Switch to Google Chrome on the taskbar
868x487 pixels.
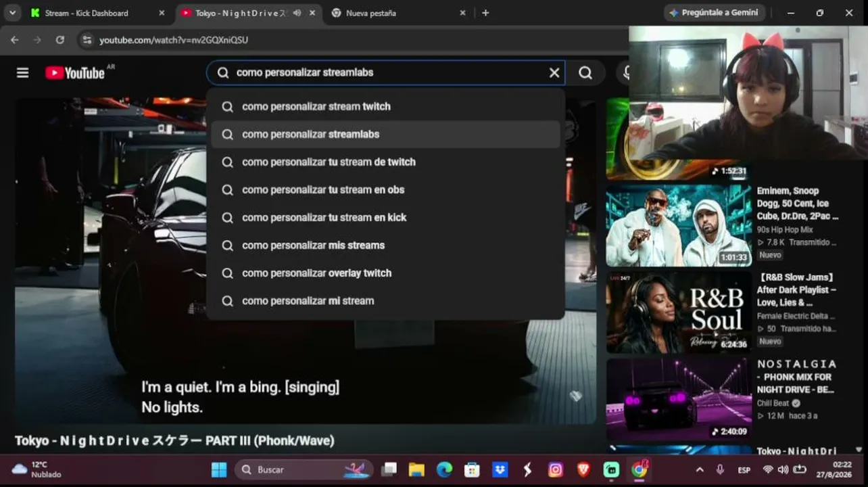(x=640, y=469)
